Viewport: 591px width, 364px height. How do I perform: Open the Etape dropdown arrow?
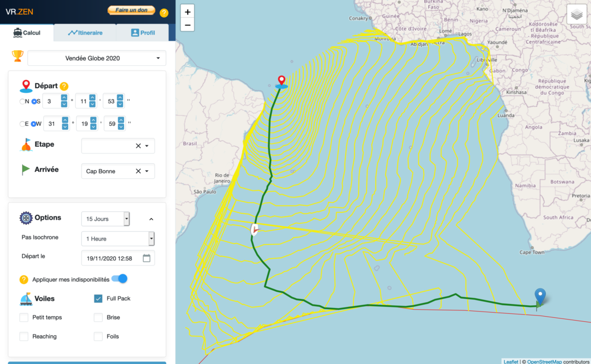pos(147,146)
